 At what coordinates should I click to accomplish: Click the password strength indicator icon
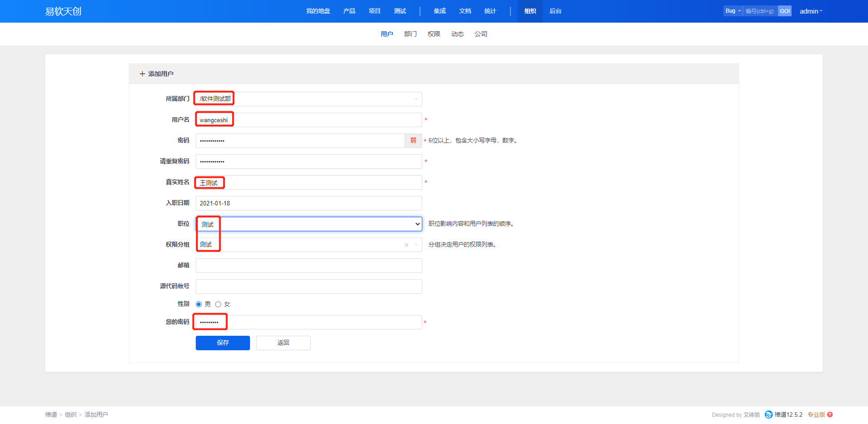pos(413,141)
